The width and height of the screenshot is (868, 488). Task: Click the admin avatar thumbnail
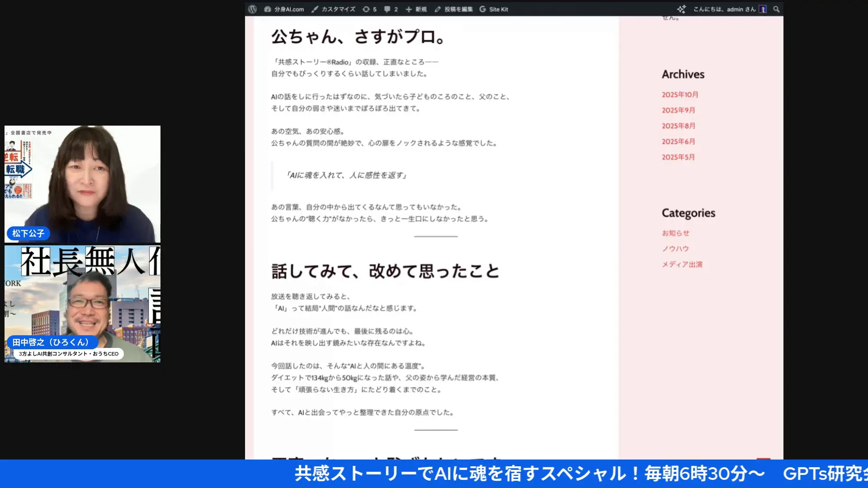click(763, 9)
